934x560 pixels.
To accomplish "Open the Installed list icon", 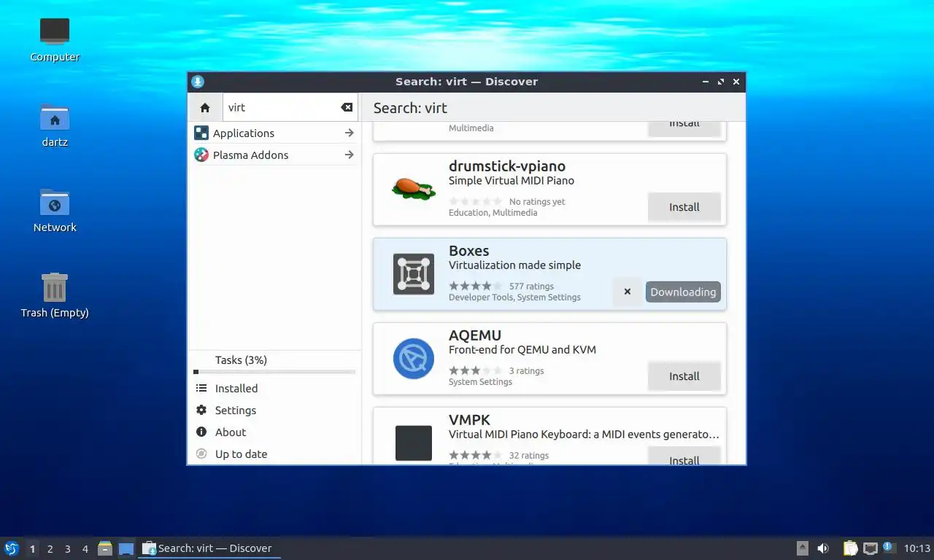I will pos(201,388).
